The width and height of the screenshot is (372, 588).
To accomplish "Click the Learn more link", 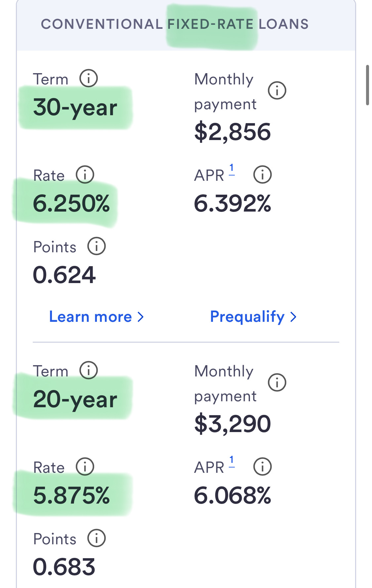I will click(96, 317).
